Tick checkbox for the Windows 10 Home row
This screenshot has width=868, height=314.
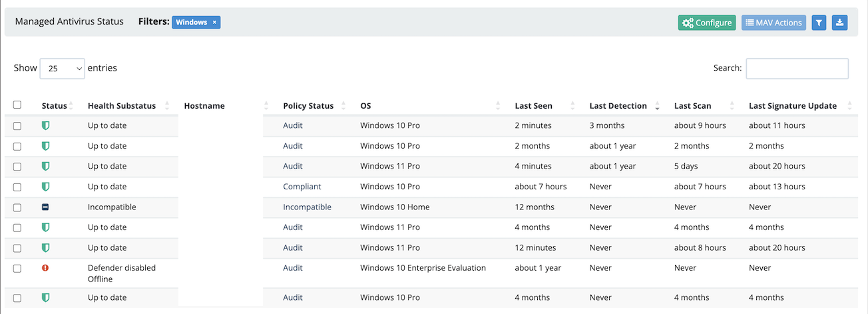pos(17,207)
